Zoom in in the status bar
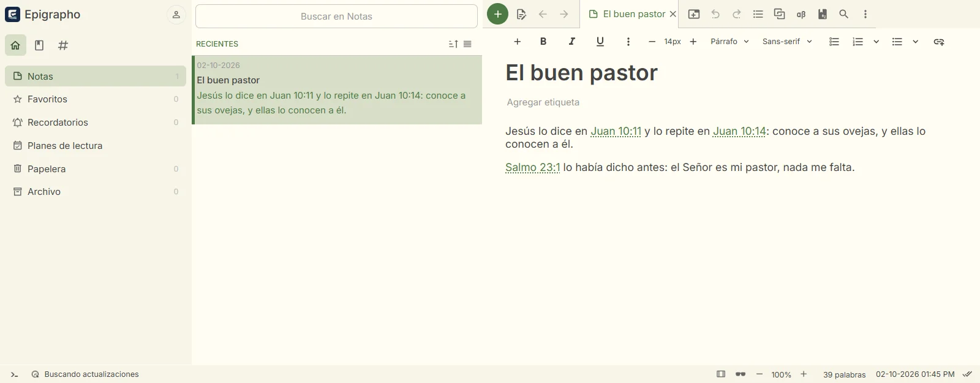Screen dimensions: 980x383 pos(804,374)
